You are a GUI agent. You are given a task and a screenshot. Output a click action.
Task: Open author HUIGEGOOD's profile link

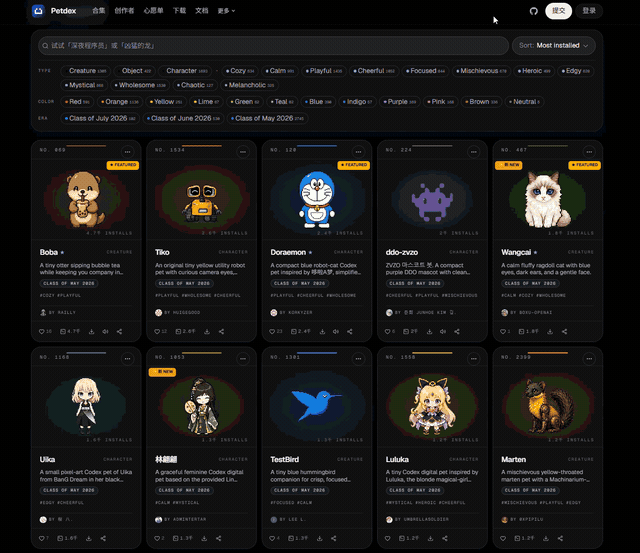(x=178, y=313)
